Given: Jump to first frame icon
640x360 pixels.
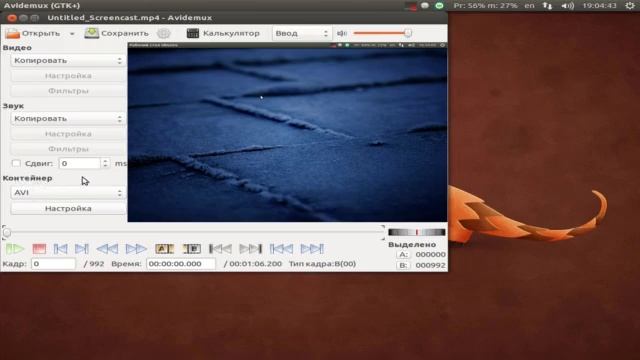Looking at the screenshot, I should tap(281, 249).
